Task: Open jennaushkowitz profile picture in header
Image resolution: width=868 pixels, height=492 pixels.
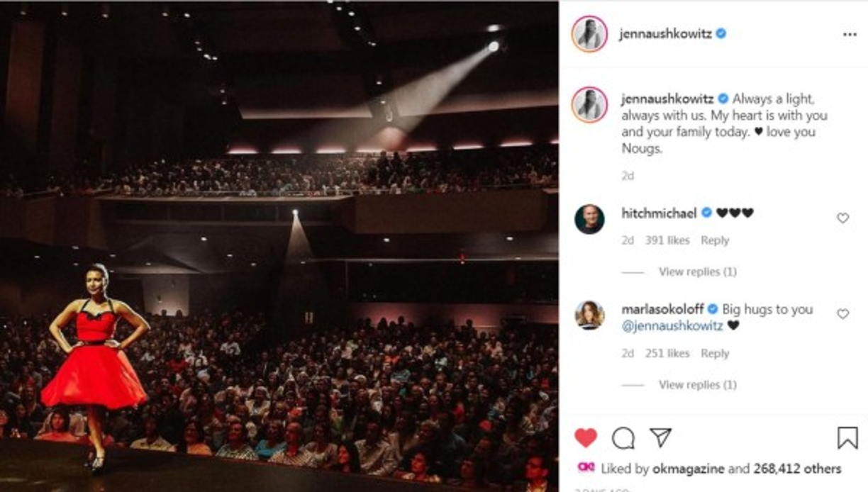Action: (x=589, y=34)
